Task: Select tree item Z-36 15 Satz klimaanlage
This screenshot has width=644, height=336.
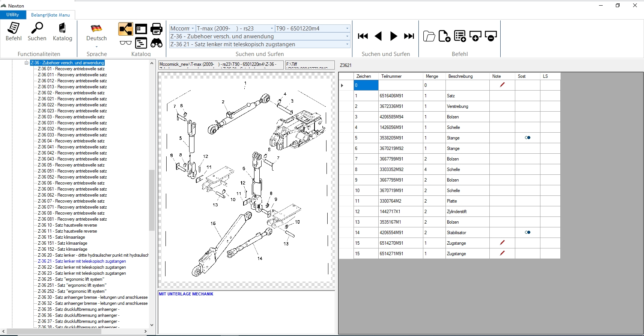Action: (61, 237)
